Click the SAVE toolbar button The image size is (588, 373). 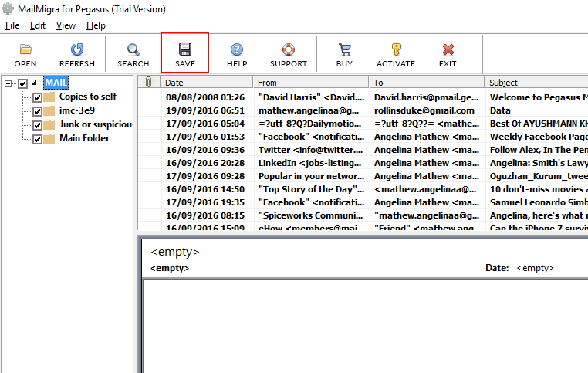click(185, 53)
